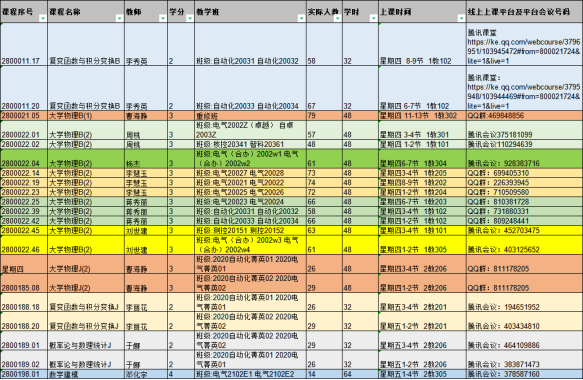The height and width of the screenshot is (380, 583).
Task: Select the 星期五1-4节 2教305 time cell
Action: click(422, 374)
